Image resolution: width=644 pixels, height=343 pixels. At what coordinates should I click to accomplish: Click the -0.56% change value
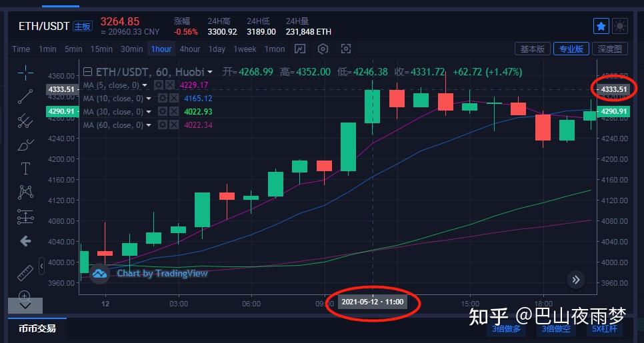point(185,31)
